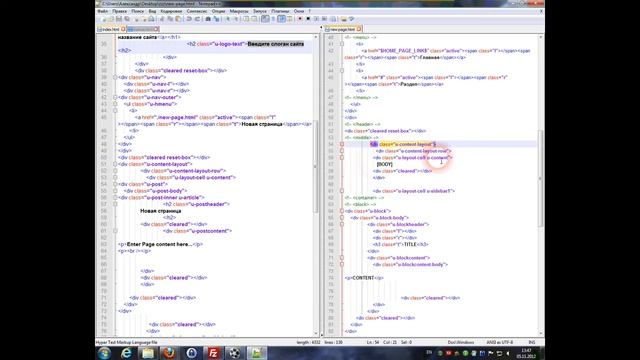Screen dimensions: 640x360
Task: Open the Кодировки menu
Action: point(171,11)
